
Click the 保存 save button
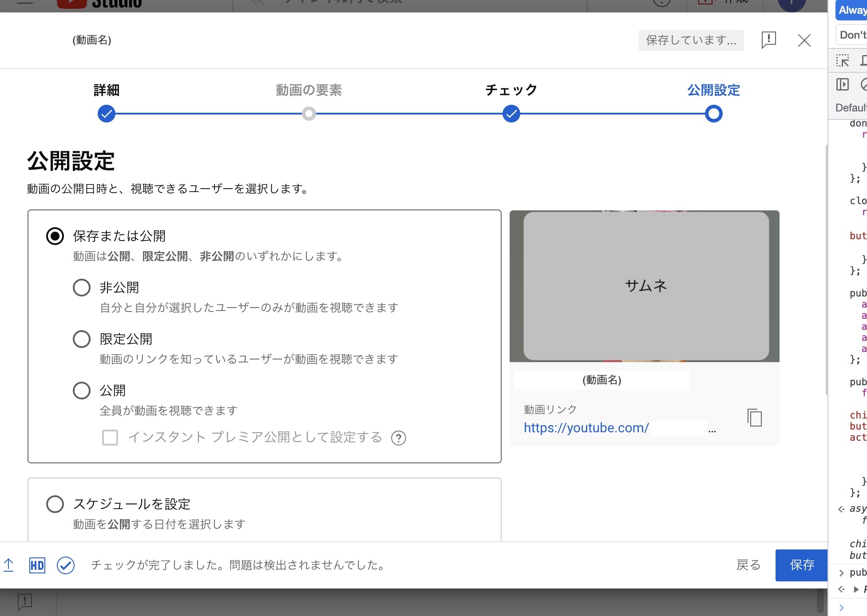802,565
